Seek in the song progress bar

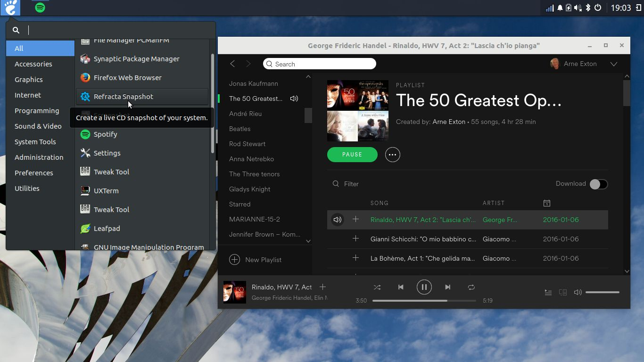click(424, 300)
